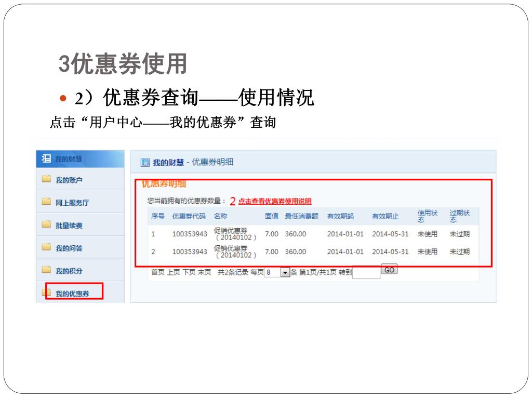
Task: Click 7.00 face value in row 2
Action: click(x=272, y=251)
